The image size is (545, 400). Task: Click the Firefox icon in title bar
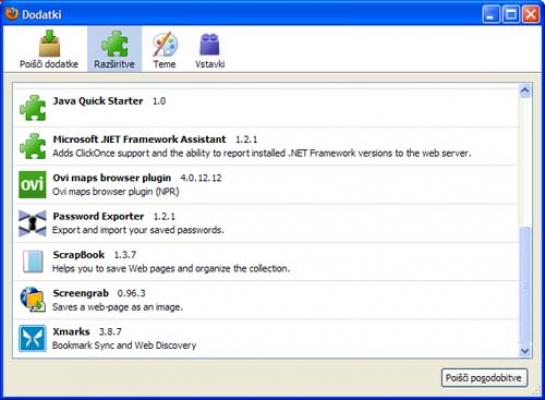click(11, 14)
